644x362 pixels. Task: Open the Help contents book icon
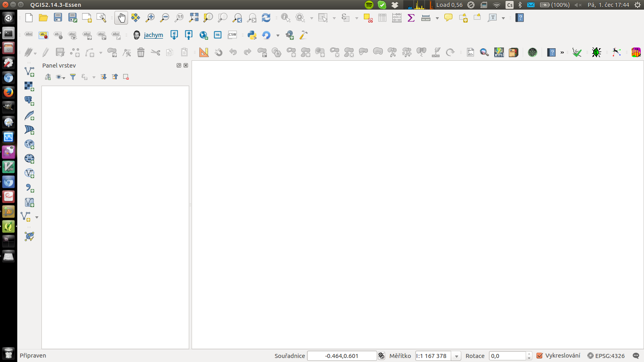pos(520,18)
